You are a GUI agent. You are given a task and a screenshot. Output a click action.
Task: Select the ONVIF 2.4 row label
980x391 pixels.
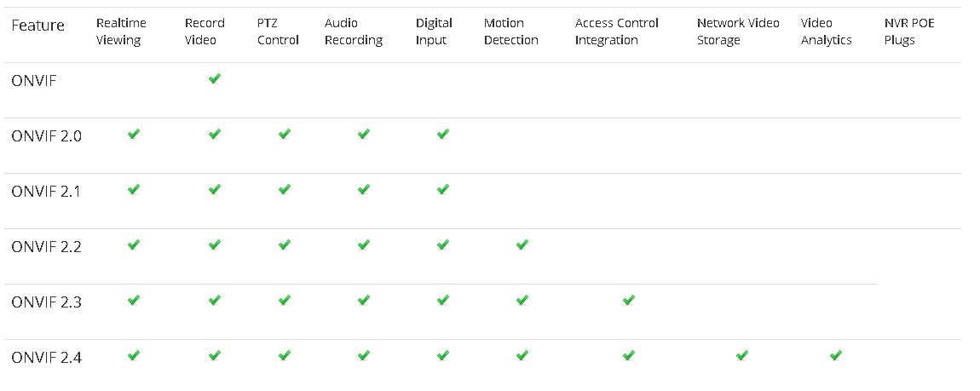click(47, 357)
